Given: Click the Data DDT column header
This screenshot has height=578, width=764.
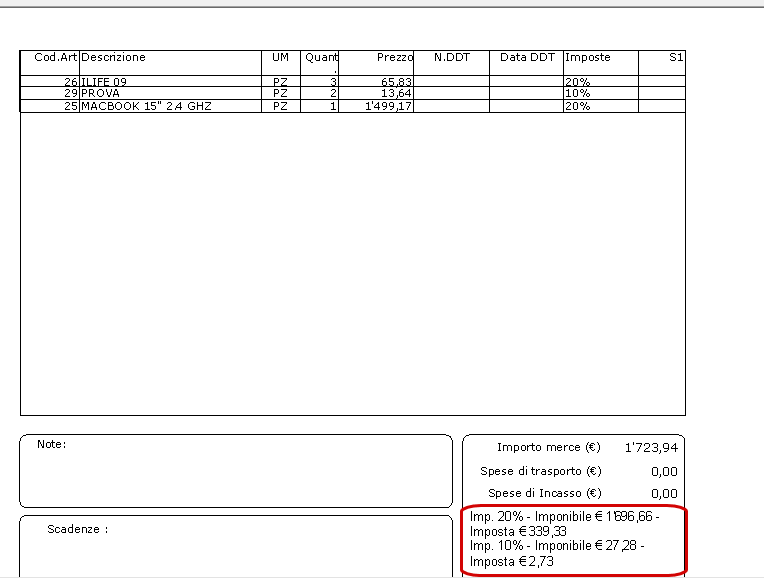Looking at the screenshot, I should point(527,62).
